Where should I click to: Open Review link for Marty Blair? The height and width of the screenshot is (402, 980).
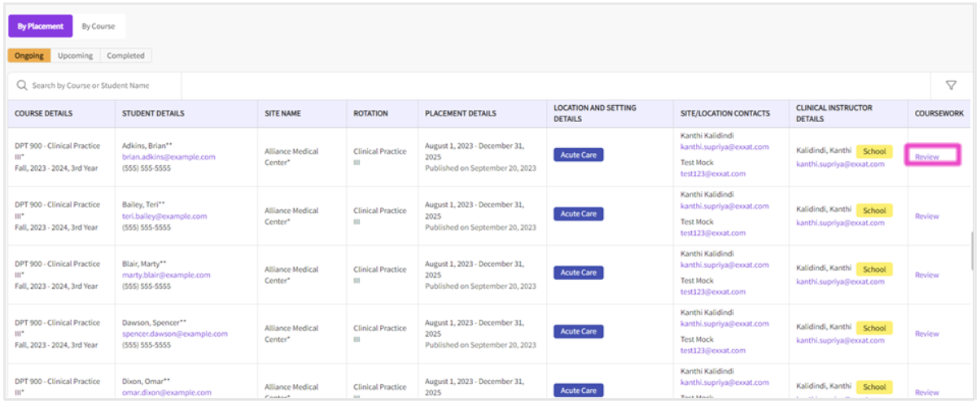926,275
